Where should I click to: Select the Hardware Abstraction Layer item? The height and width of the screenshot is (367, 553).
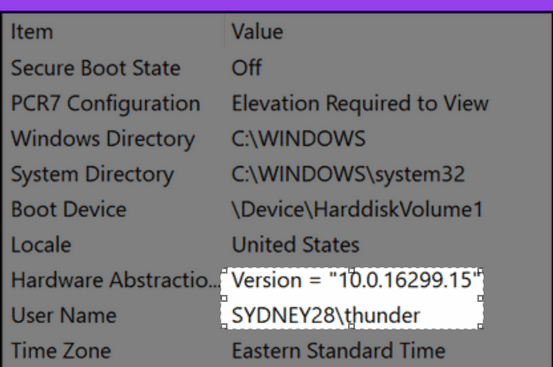[115, 280]
